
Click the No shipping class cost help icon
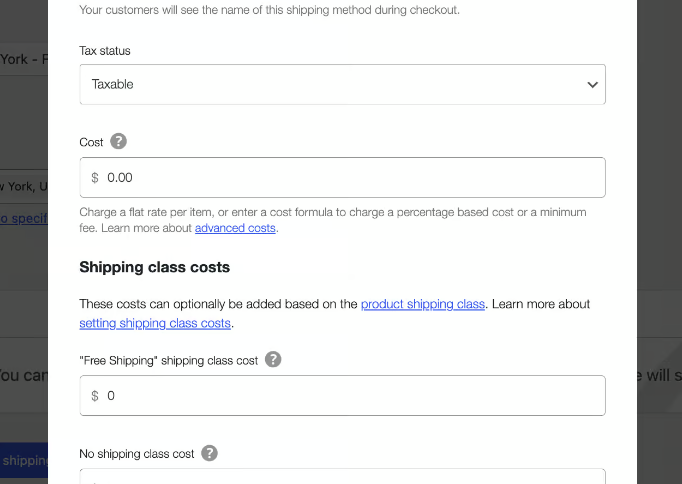[x=209, y=453]
